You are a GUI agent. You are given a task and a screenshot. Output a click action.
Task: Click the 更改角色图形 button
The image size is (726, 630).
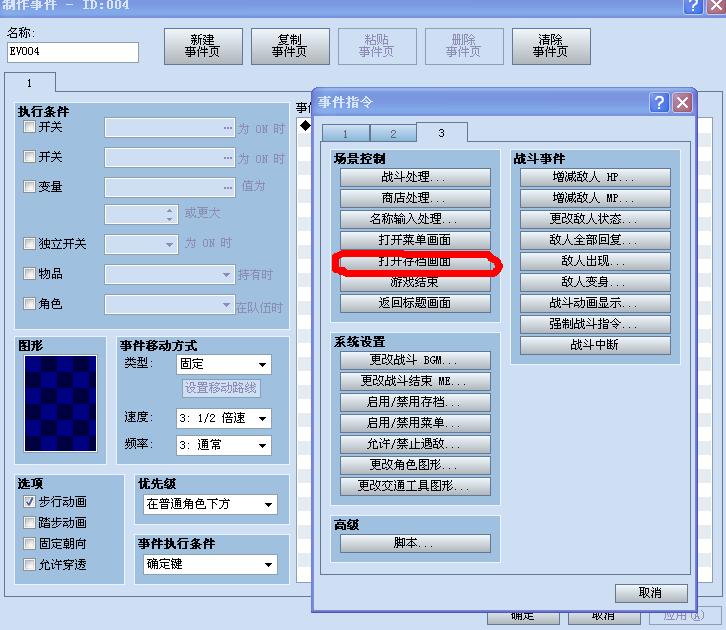coord(415,465)
